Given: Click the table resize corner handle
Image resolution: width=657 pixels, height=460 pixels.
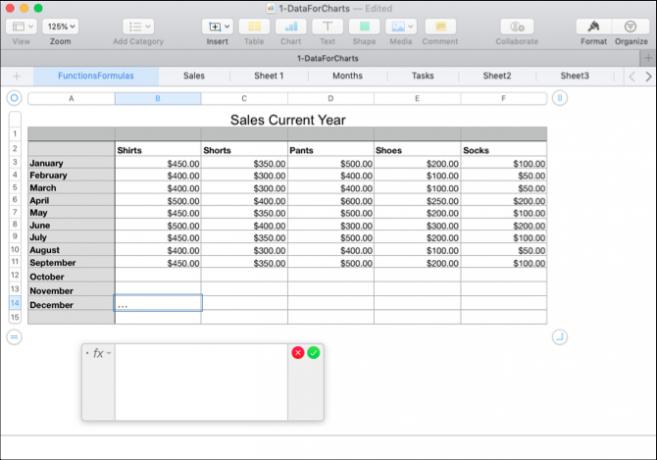Looking at the screenshot, I should pos(560,337).
